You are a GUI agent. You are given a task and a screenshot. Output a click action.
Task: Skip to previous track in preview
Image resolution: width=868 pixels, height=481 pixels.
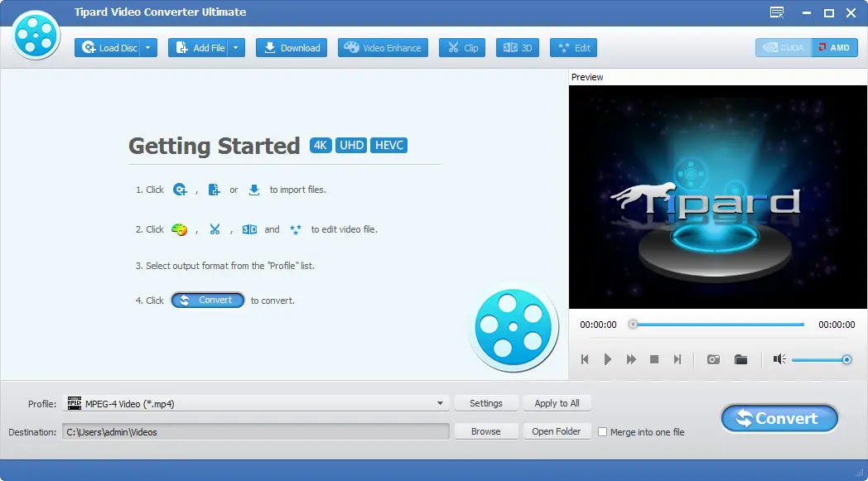click(x=585, y=359)
